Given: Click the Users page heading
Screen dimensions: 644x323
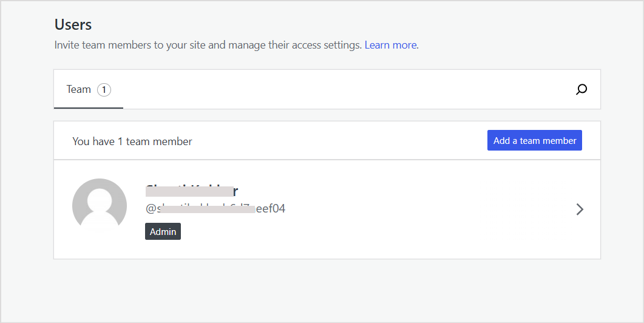Looking at the screenshot, I should (73, 25).
